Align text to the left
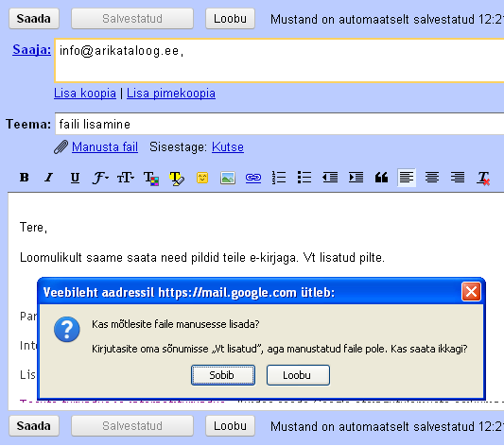Viewport: 504px width, 446px height. (x=407, y=178)
